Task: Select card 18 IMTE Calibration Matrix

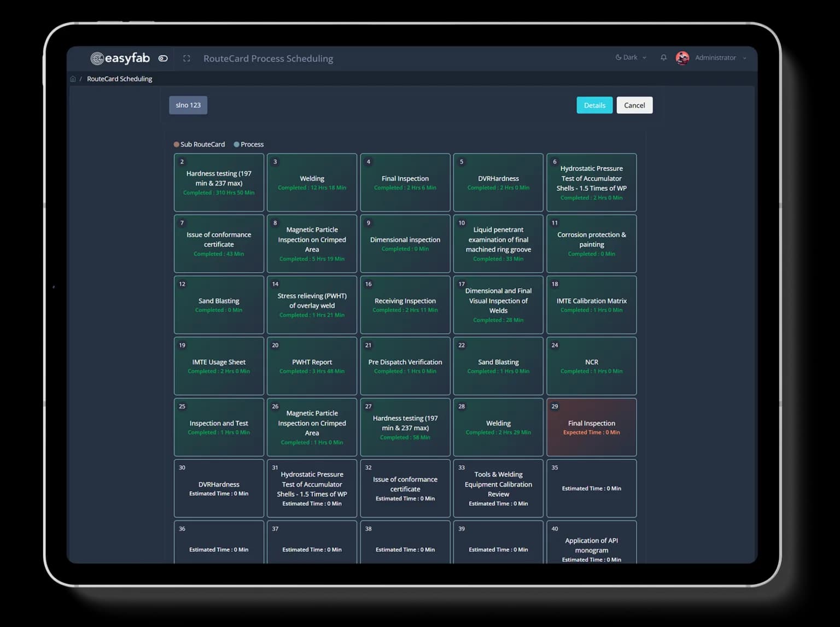Action: pyautogui.click(x=592, y=305)
